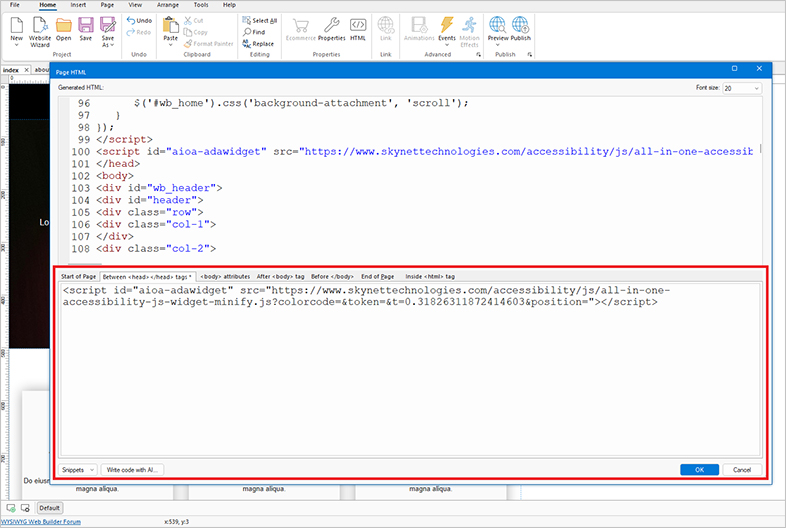Confirm with the OK button
786x528 pixels.
(x=699, y=470)
